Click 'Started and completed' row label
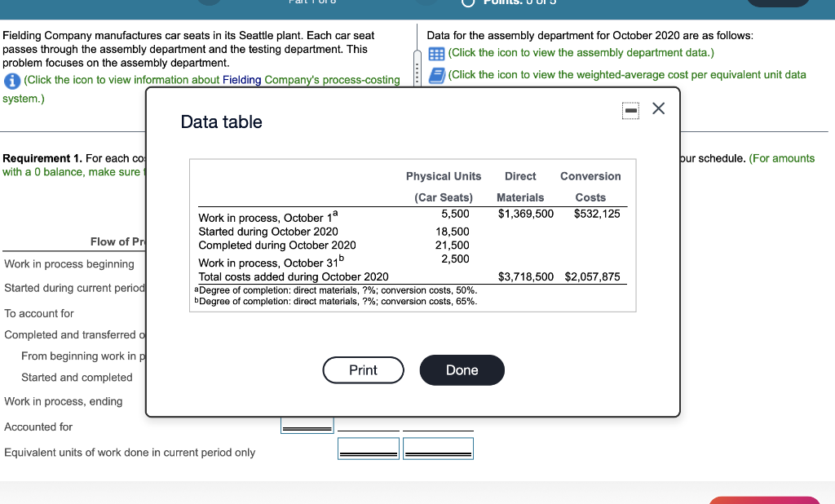Image resolution: width=835 pixels, height=504 pixels. 77,378
